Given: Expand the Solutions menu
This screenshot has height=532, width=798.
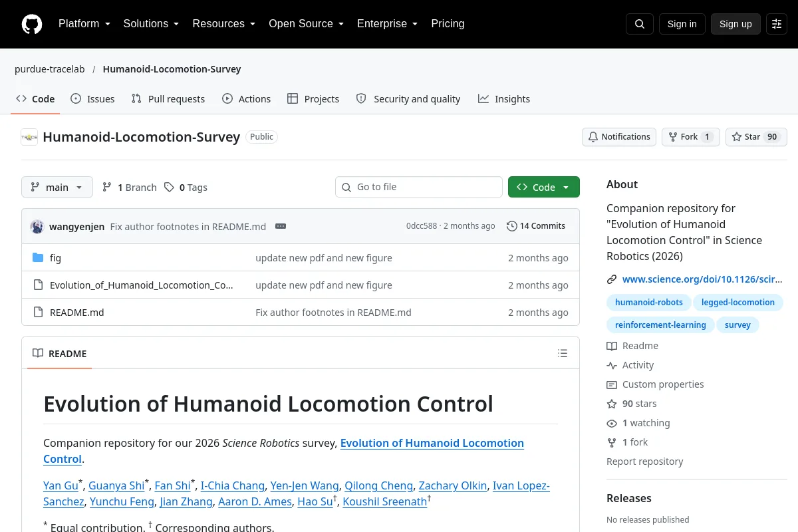Looking at the screenshot, I should [151, 24].
